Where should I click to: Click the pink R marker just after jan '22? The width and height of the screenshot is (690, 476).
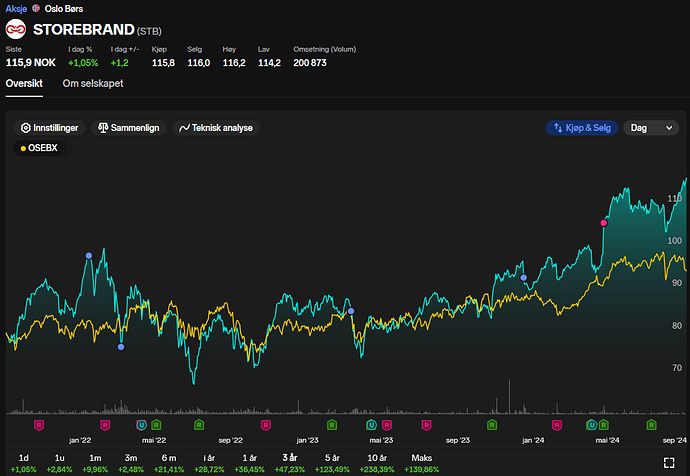coord(105,425)
